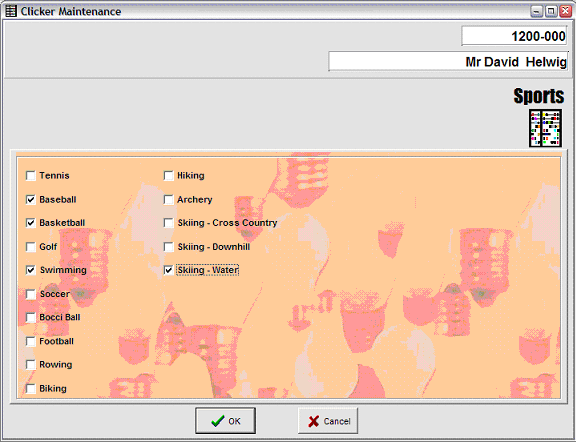The image size is (576, 442).
Task: Uncheck the Baseball checkbox
Action: [x=31, y=200]
